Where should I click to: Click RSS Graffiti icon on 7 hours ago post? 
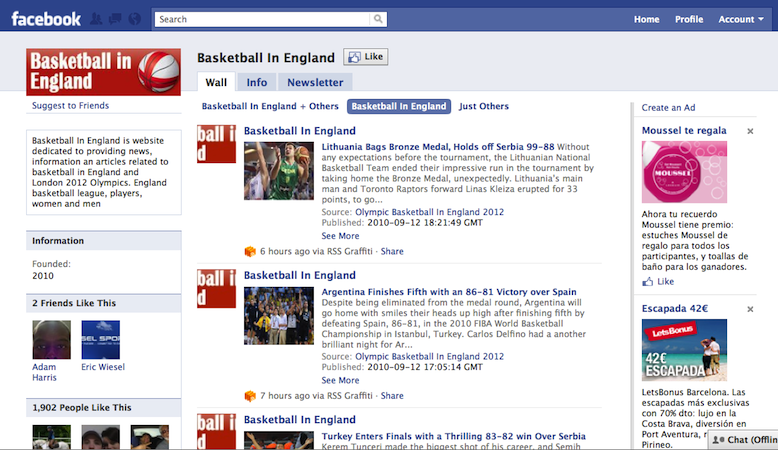coord(250,396)
